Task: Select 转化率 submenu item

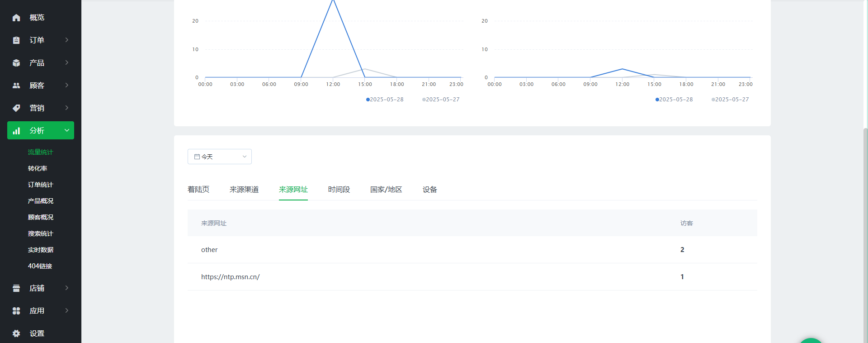Action: [x=38, y=168]
